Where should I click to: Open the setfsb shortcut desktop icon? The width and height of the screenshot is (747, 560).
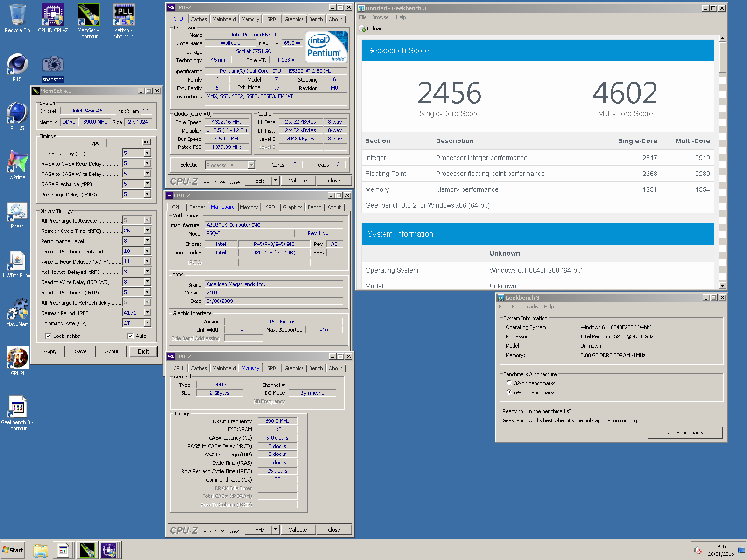click(124, 21)
